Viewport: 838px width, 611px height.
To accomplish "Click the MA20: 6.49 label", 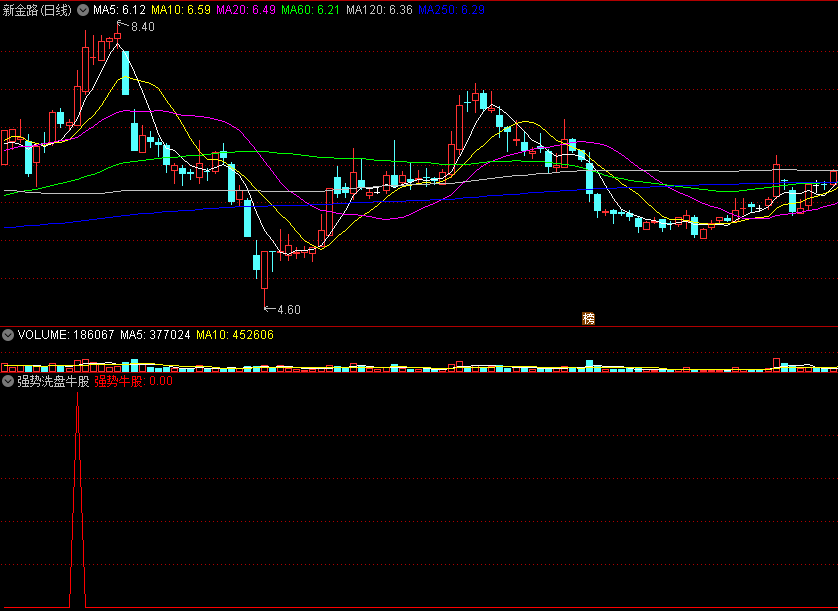I will [246, 10].
